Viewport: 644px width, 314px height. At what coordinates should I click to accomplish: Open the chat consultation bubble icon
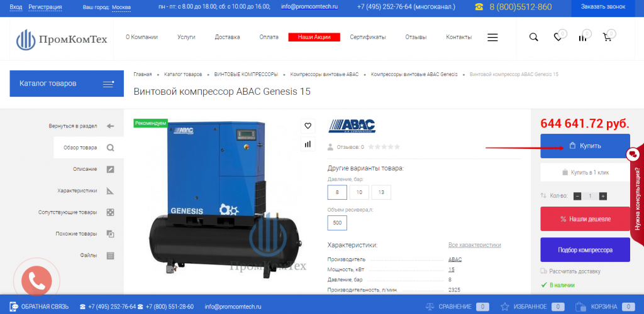[x=633, y=154]
